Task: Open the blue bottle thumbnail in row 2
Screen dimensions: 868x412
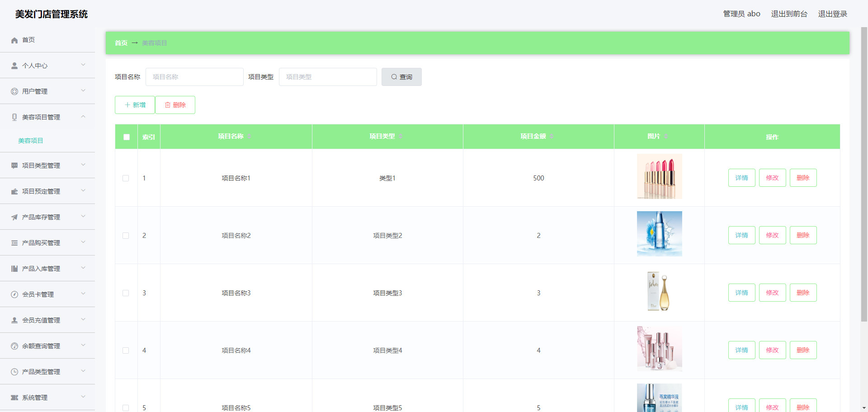Action: coord(659,234)
